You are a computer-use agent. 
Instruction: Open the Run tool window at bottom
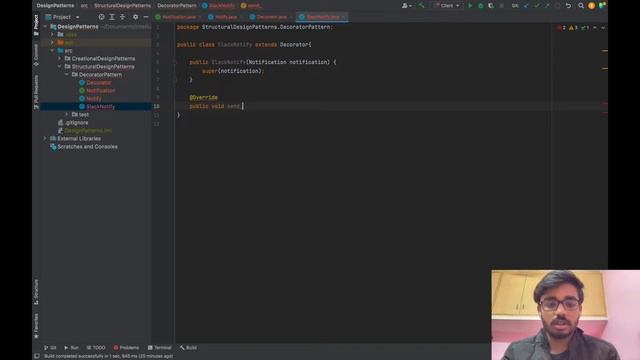[71, 348]
